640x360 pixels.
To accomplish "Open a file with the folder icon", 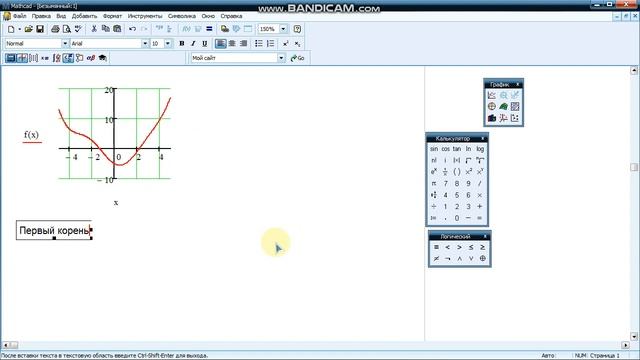I will 29,29.
